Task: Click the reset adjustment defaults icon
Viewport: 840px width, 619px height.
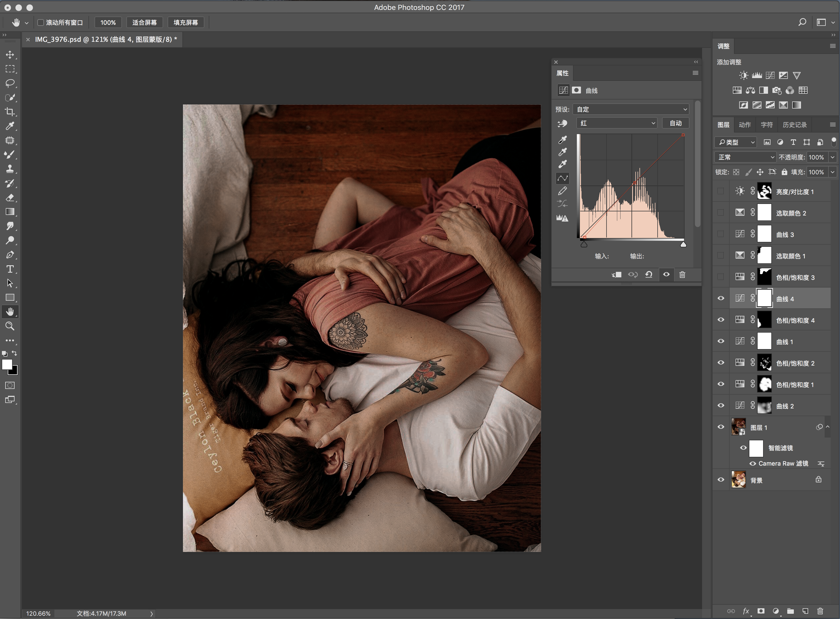Action: click(649, 275)
